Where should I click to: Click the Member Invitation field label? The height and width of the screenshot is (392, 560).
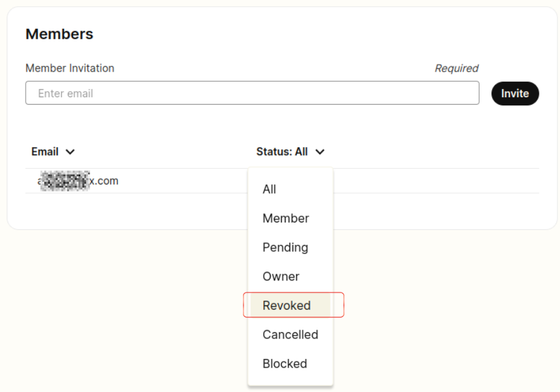(70, 68)
